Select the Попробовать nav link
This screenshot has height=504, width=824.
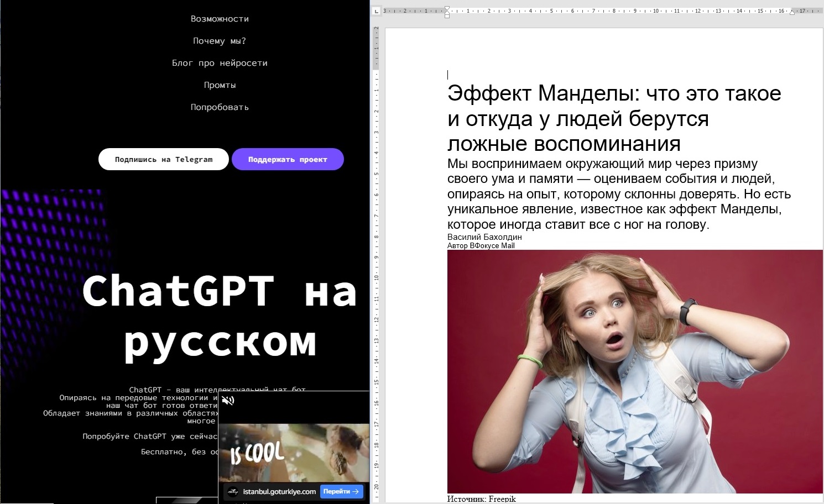(x=220, y=107)
